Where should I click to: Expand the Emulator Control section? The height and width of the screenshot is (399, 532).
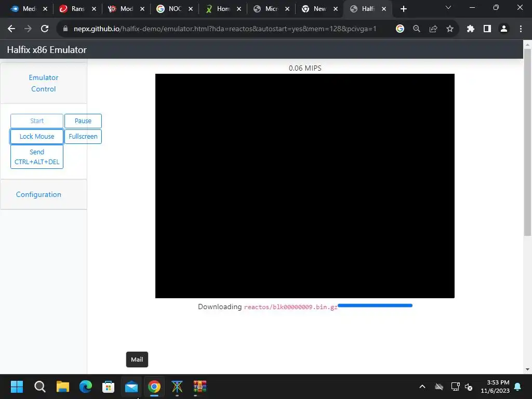point(44,83)
